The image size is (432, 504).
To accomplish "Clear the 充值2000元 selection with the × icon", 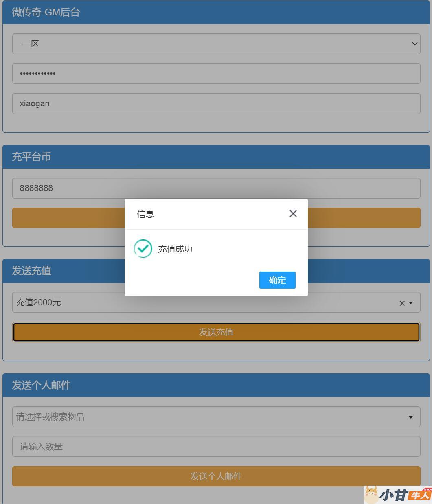I will (x=402, y=303).
